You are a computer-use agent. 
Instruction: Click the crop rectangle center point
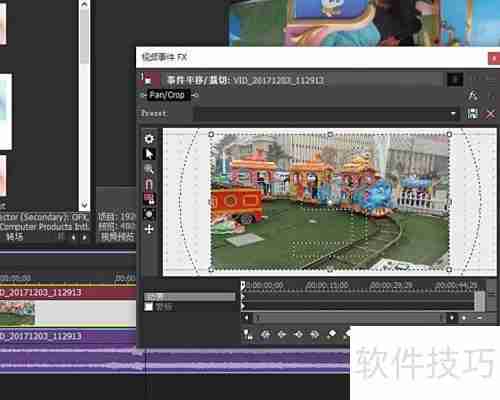pos(330,202)
